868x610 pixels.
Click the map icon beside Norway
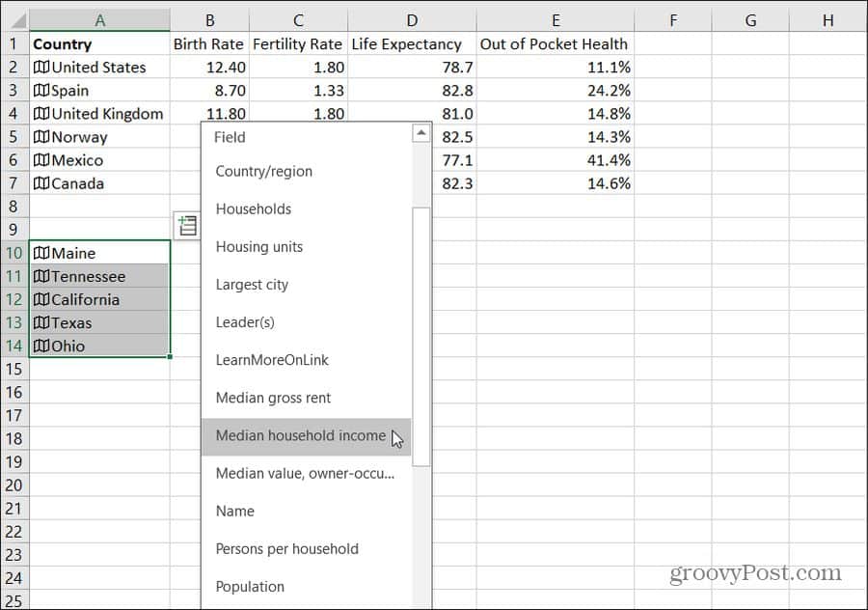(x=41, y=137)
